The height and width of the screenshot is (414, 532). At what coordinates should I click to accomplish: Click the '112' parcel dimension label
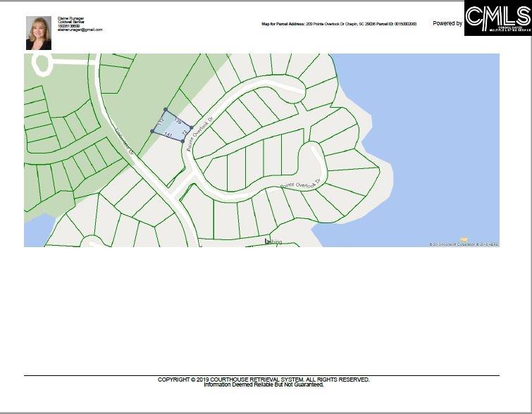coord(161,123)
